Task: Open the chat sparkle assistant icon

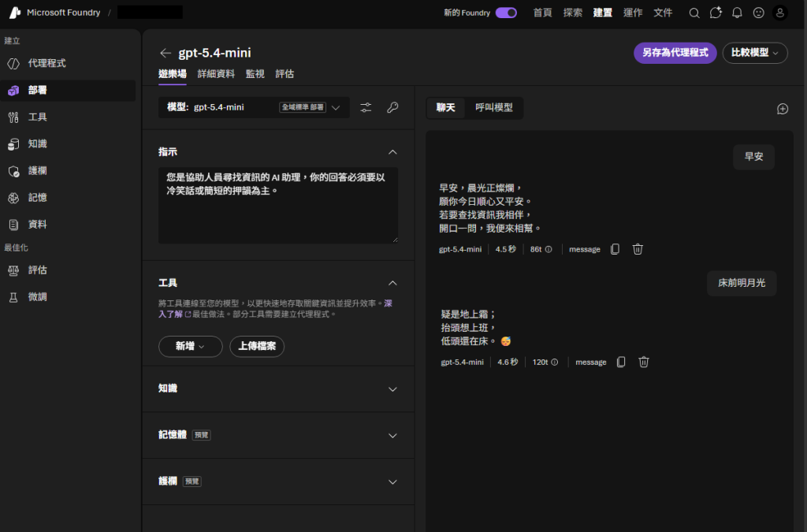Action: click(716, 13)
